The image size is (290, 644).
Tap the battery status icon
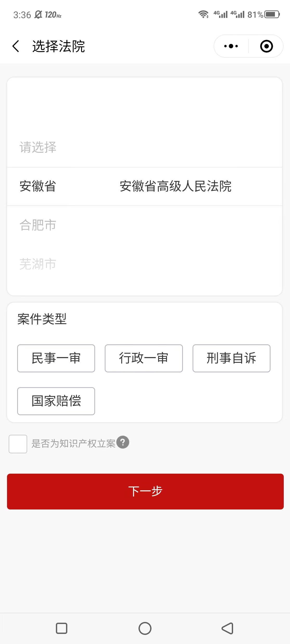(272, 14)
